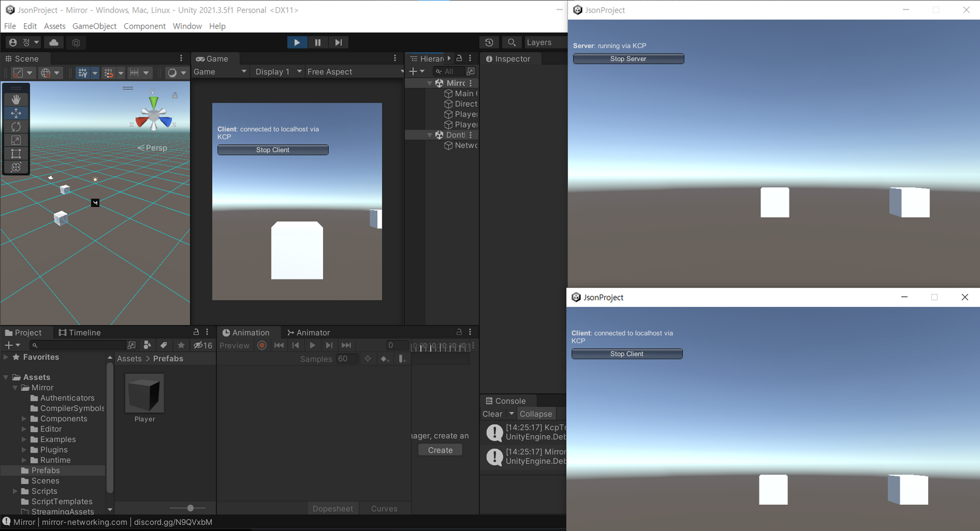Switch to the Timeline tab
Viewport: 980px width, 531px height.
pos(80,333)
